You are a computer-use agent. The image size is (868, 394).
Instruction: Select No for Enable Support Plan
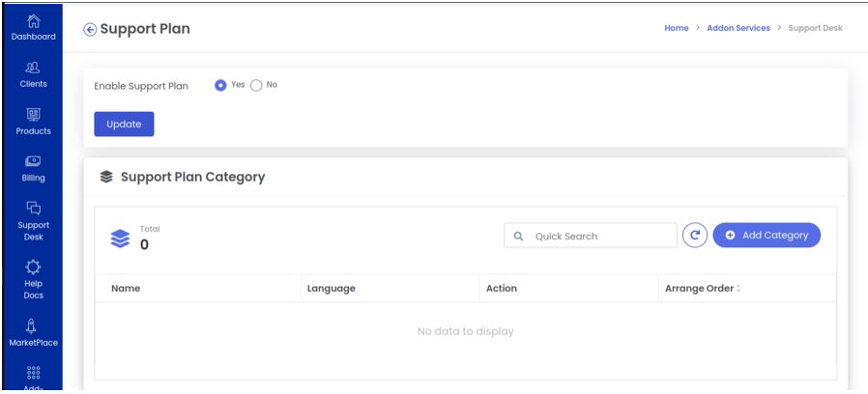pyautogui.click(x=256, y=85)
